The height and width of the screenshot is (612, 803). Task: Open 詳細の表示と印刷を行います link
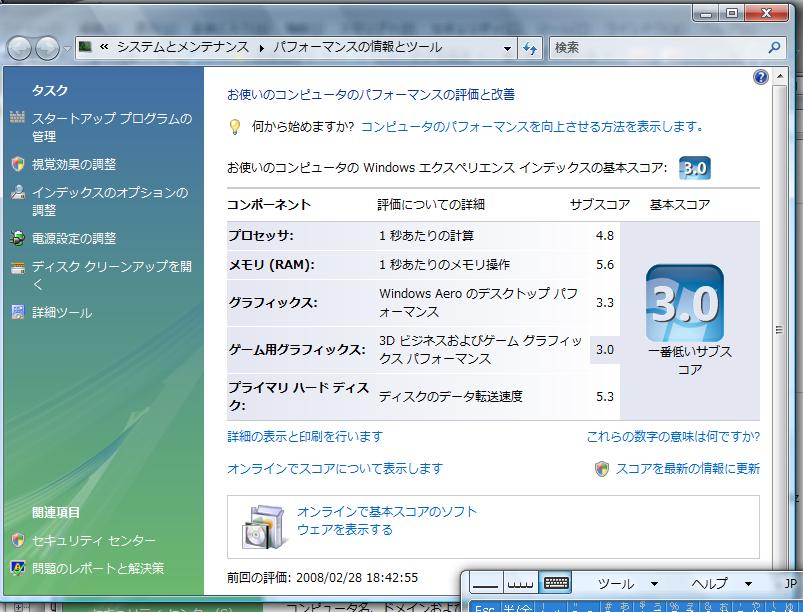[x=305, y=437]
